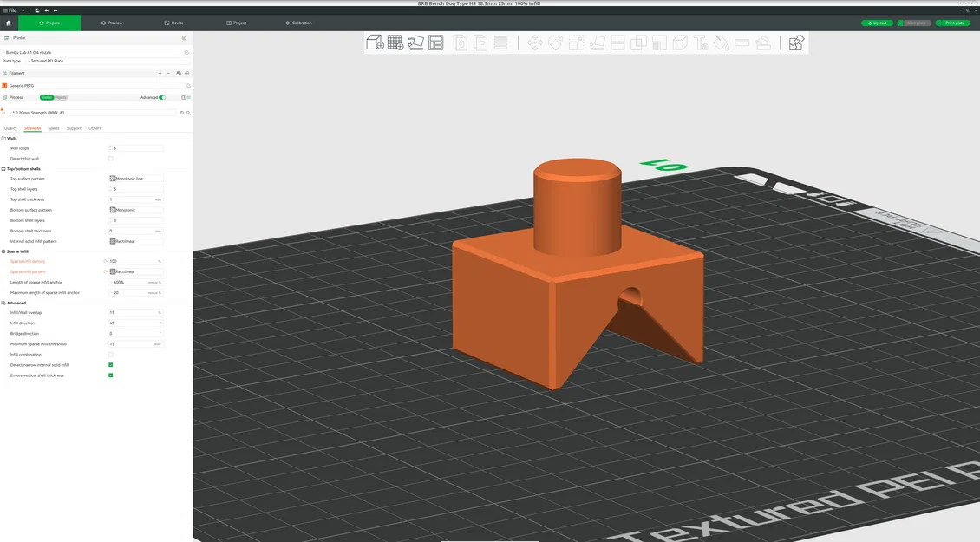Click the AMS sync icon in Filament row

tap(179, 73)
